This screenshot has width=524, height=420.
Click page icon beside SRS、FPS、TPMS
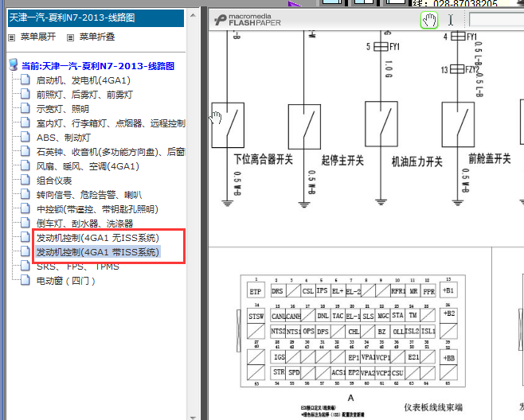click(x=25, y=266)
